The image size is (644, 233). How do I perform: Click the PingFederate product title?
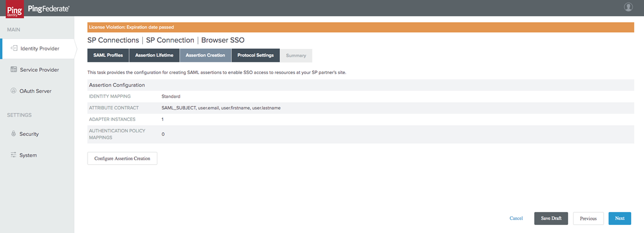coord(48,8)
